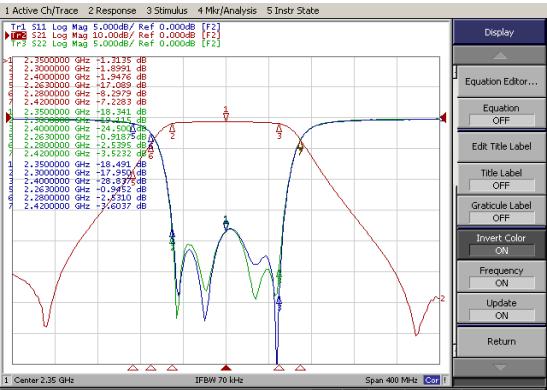547x390 pixels.
Task: Toggle Frequency ON display setting
Action: [501, 277]
